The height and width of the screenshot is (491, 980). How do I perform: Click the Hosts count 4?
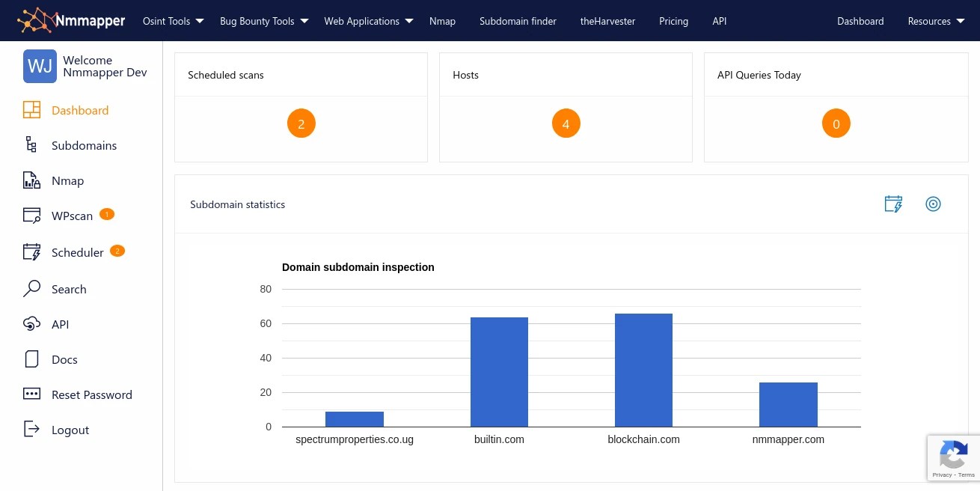[566, 124]
